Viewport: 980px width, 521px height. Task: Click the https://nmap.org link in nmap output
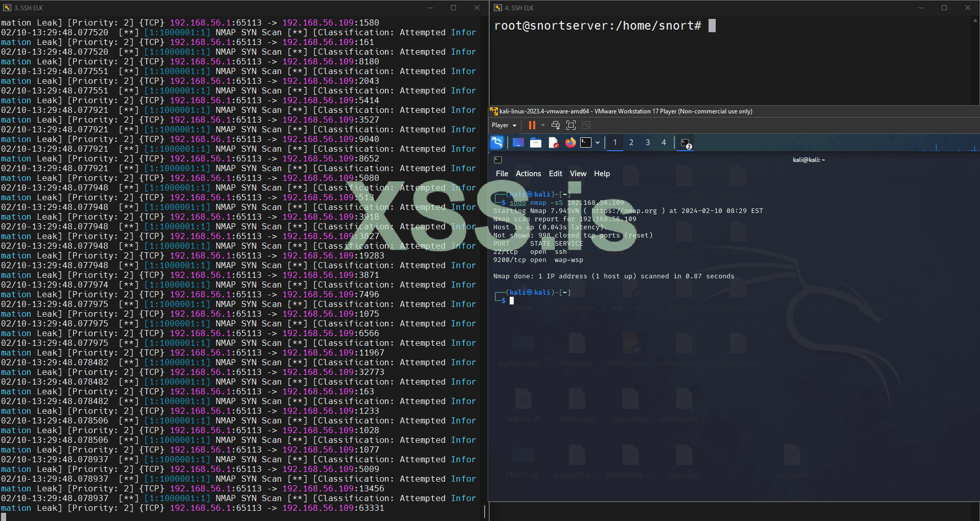pyautogui.click(x=624, y=210)
